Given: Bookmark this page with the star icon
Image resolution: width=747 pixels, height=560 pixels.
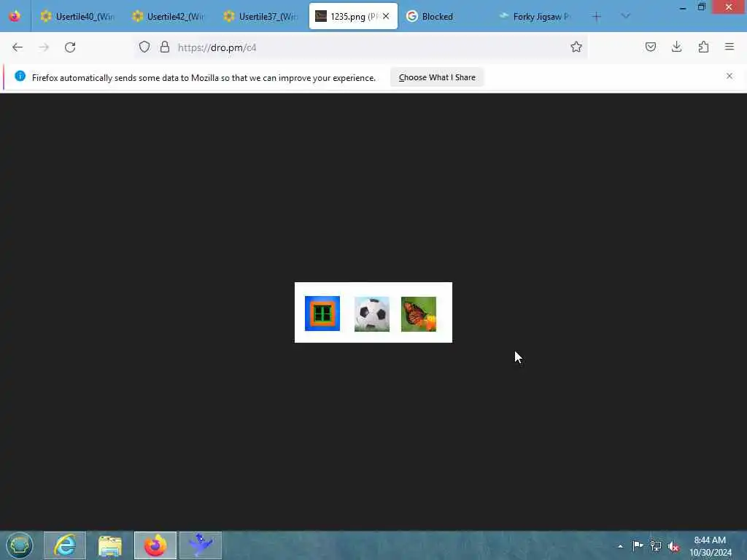Looking at the screenshot, I should 576,47.
